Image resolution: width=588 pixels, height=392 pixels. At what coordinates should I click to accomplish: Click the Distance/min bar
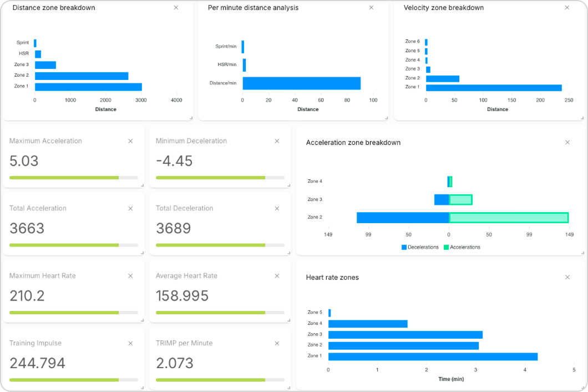click(x=301, y=83)
